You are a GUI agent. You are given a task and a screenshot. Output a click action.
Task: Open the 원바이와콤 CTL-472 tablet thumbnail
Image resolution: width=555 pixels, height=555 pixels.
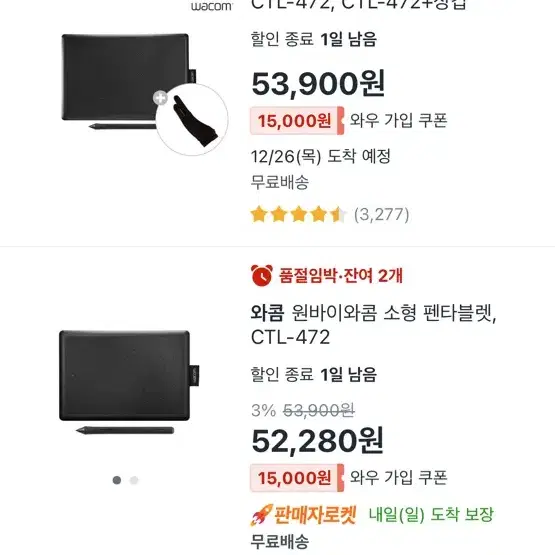tap(129, 382)
